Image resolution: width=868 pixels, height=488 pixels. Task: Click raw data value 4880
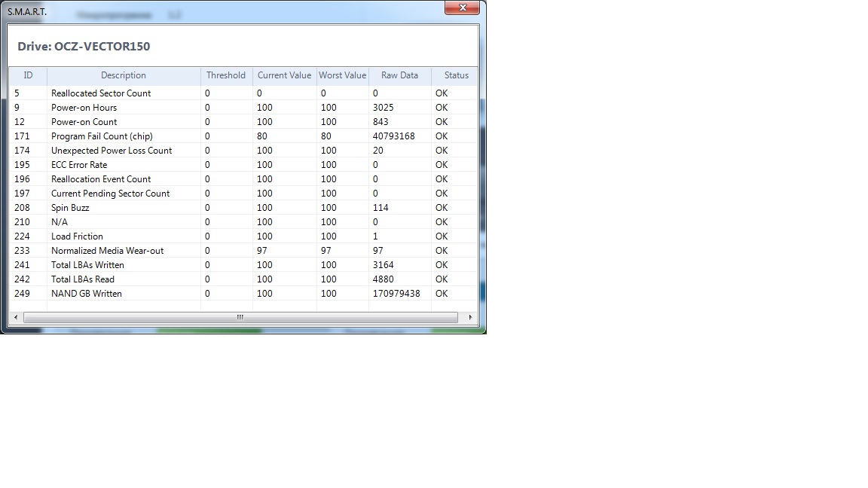(x=383, y=279)
